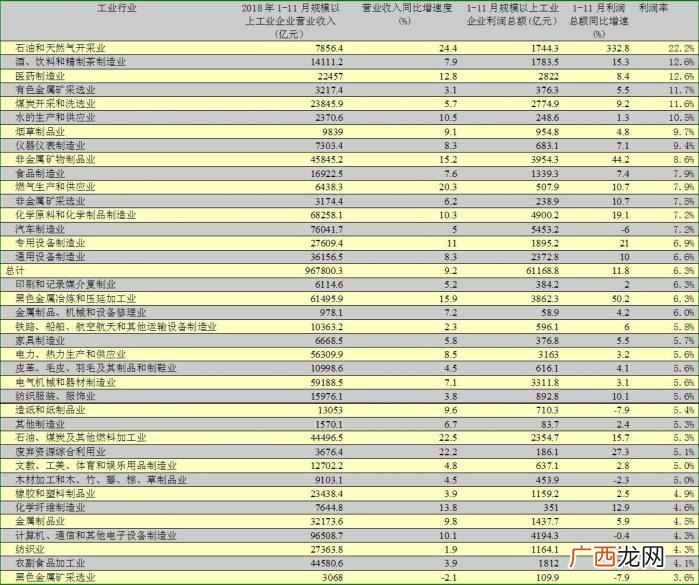Select the 汽车制造业 row name
Viewport: 699px width, 585px height.
(40, 230)
